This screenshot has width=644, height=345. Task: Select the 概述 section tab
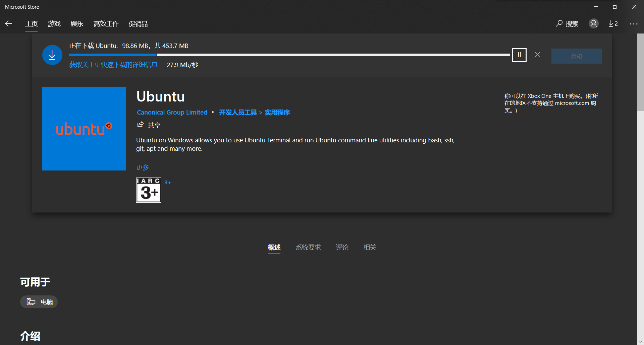[274, 247]
